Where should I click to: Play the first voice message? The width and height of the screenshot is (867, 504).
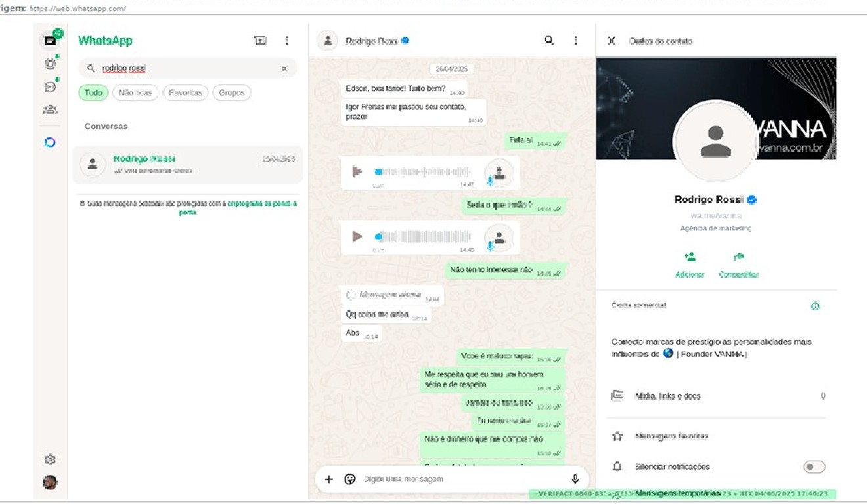pos(357,171)
